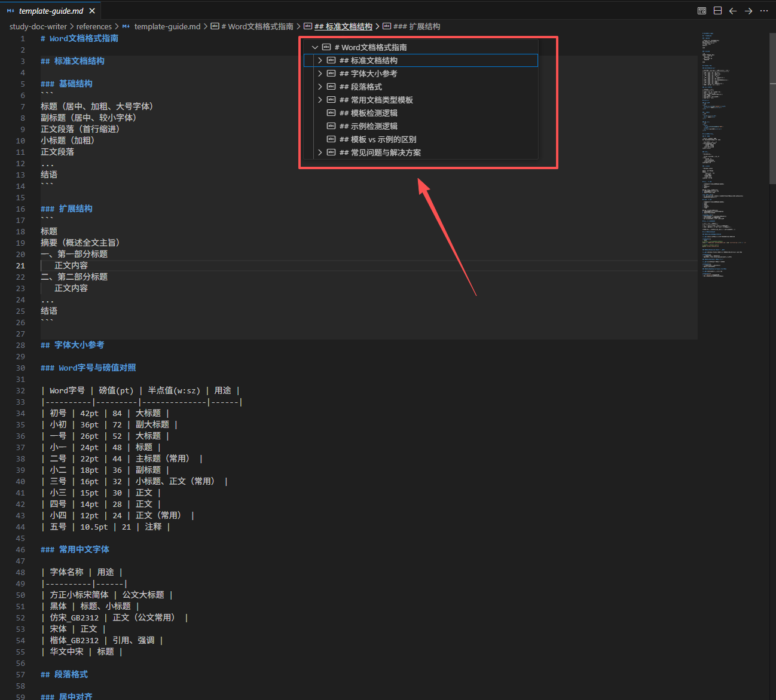This screenshot has width=776, height=700.
Task: Click the '# Word文档格式指南' heading on line 1
Action: 80,38
